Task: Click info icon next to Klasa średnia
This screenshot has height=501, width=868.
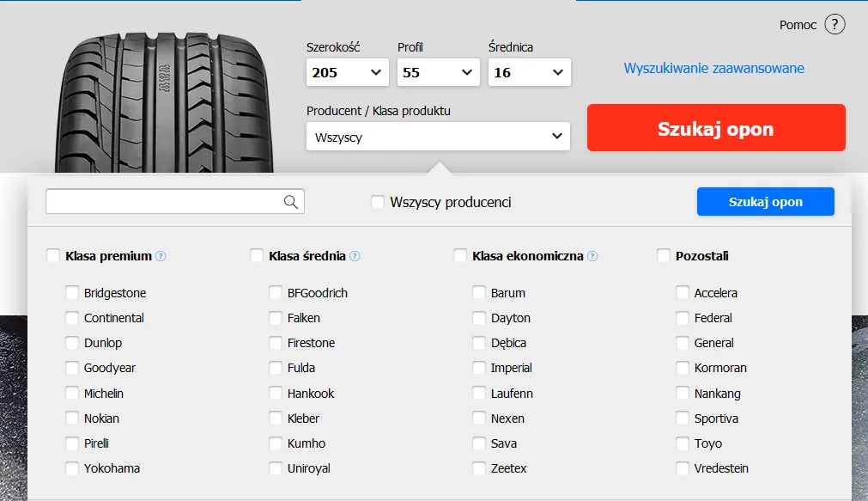Action: pos(355,256)
